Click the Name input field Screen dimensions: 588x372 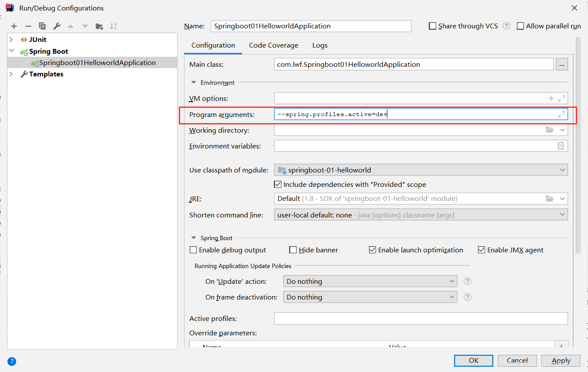[311, 26]
